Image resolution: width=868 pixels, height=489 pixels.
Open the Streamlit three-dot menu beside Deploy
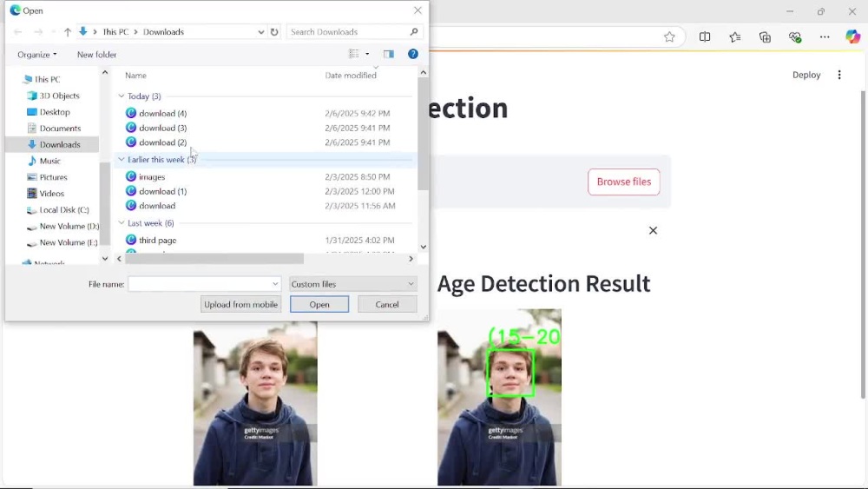coord(839,75)
